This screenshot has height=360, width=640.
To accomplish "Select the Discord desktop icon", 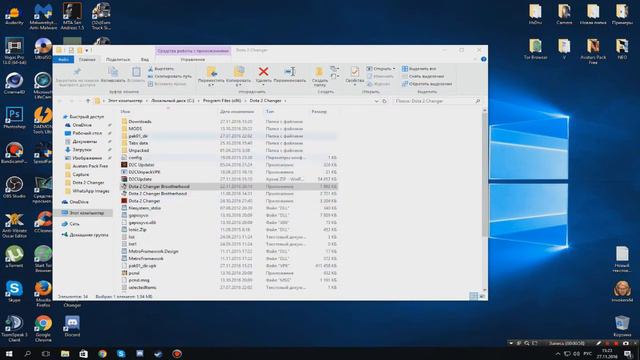I will click(x=72, y=325).
